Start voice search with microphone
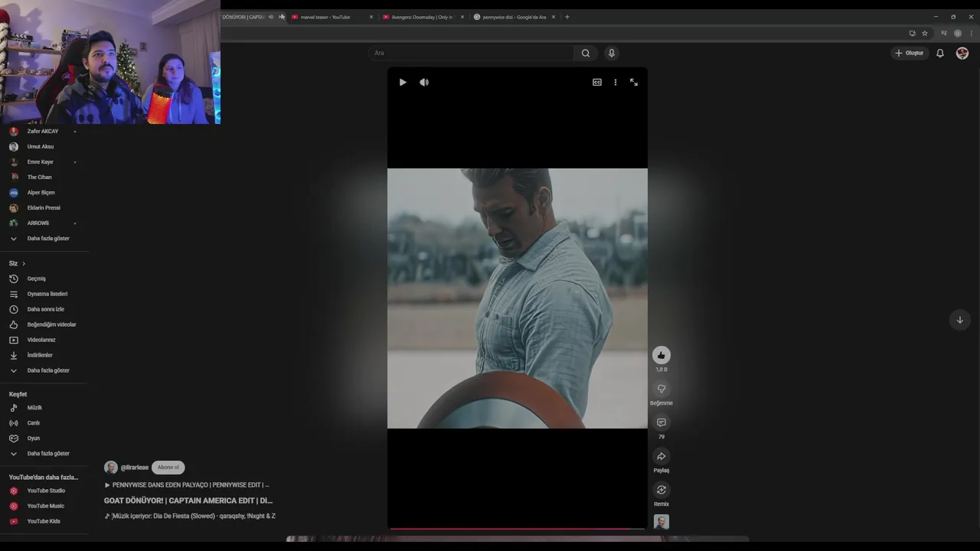Image resolution: width=980 pixels, height=551 pixels. (x=611, y=53)
